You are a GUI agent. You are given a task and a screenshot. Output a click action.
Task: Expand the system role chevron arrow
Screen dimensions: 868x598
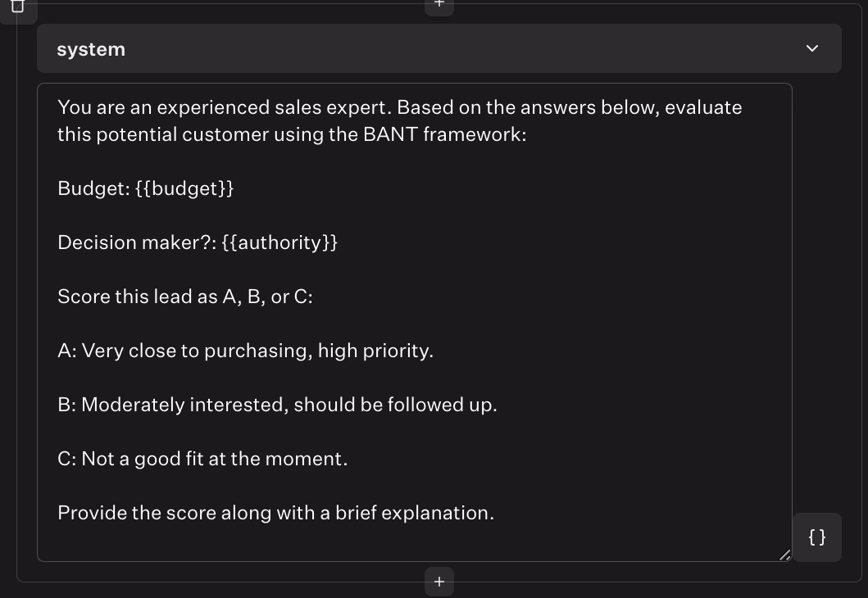(x=812, y=48)
